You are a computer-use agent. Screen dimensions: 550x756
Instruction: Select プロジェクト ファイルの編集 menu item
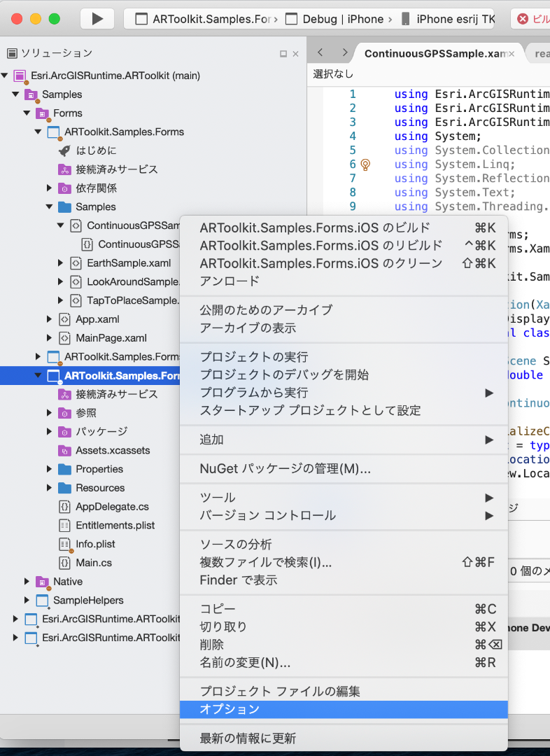coord(344,692)
